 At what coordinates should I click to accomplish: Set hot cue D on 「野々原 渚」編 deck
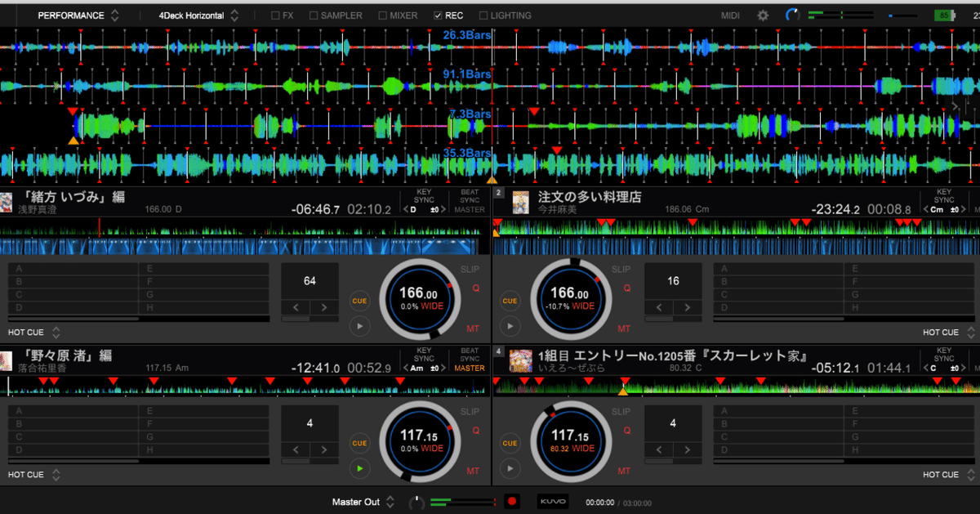click(73, 450)
